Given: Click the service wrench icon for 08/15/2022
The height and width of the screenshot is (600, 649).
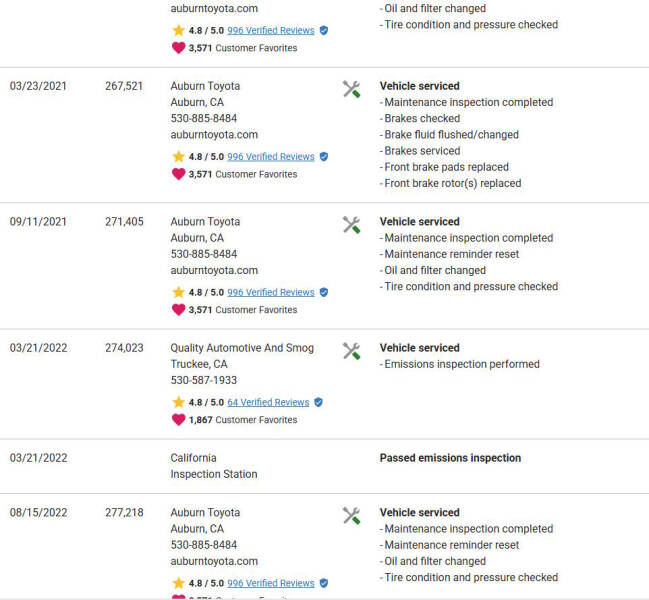Looking at the screenshot, I should (351, 516).
